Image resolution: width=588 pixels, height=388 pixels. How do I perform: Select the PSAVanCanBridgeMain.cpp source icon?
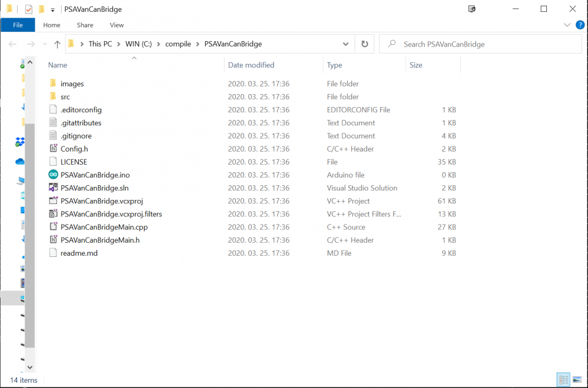pos(54,227)
